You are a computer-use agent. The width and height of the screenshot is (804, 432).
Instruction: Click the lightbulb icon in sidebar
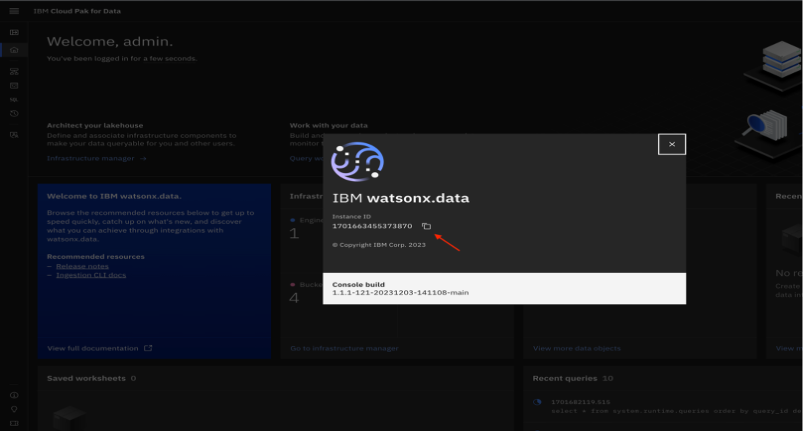(14, 410)
